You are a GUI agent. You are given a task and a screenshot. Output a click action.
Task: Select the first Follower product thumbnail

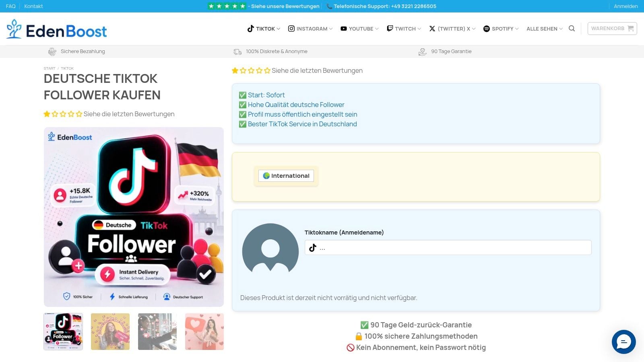(63, 331)
